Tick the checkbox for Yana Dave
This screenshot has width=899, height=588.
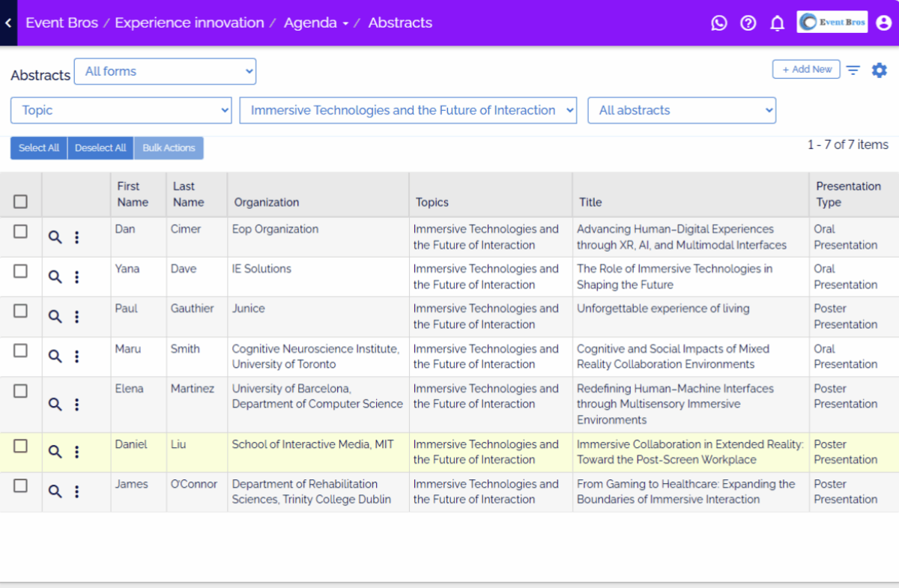[20, 271]
